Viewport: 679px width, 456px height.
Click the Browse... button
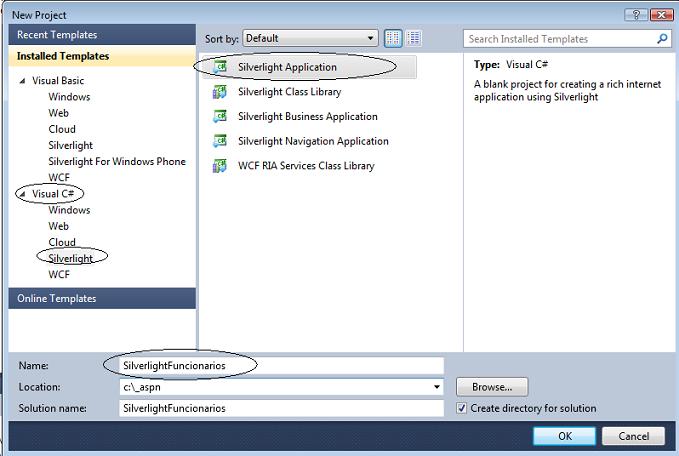[x=492, y=387]
